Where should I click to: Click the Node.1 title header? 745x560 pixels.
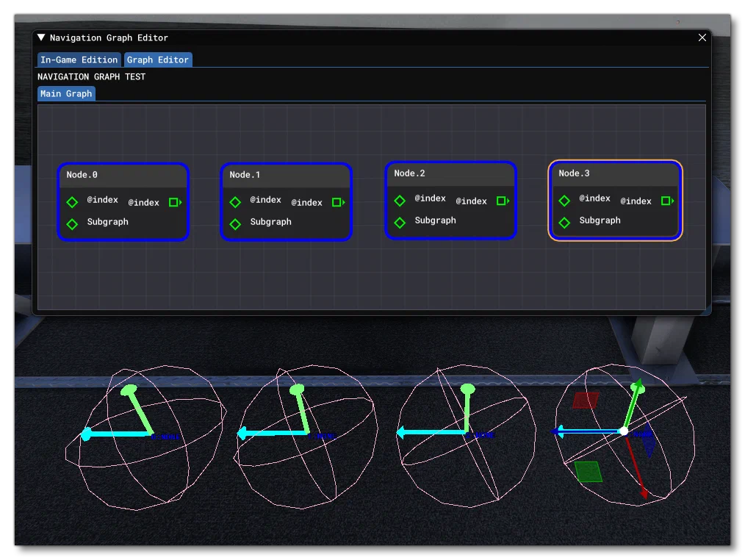[286, 175]
